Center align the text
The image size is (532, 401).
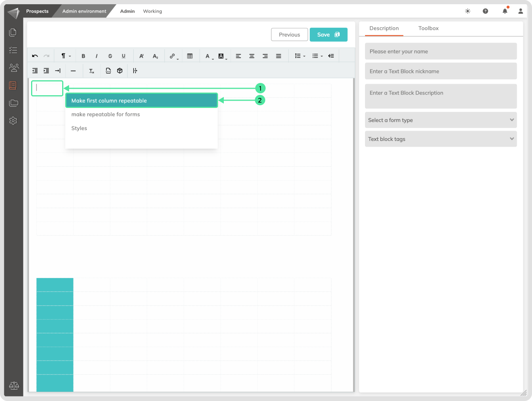pyautogui.click(x=252, y=56)
